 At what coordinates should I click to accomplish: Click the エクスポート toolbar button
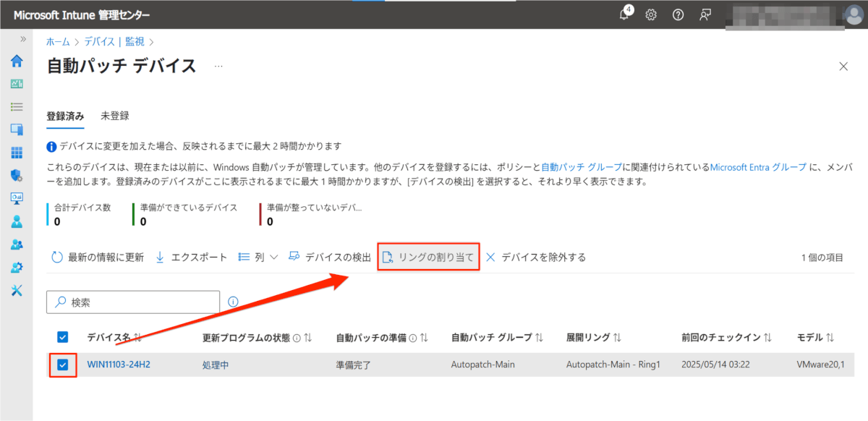coord(192,258)
